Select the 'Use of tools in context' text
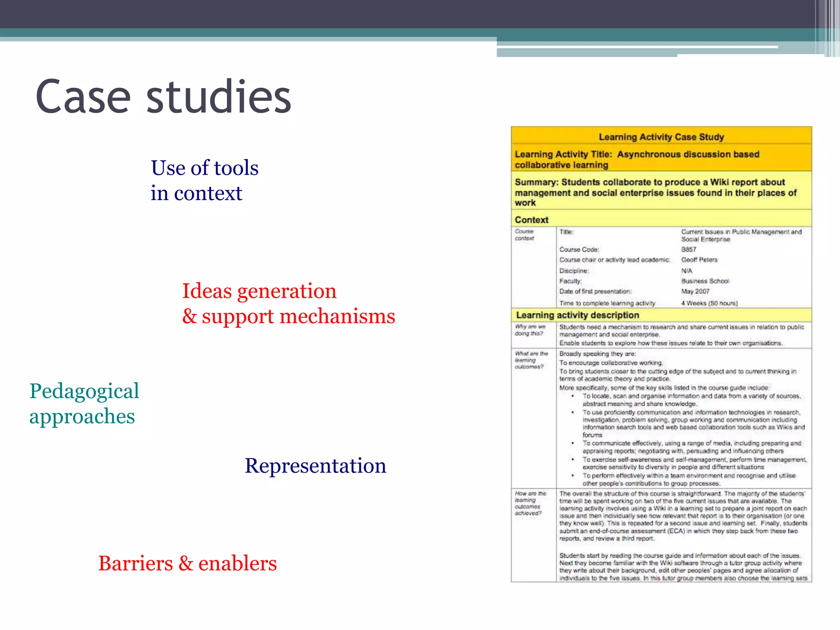The width and height of the screenshot is (840, 630). point(204,180)
